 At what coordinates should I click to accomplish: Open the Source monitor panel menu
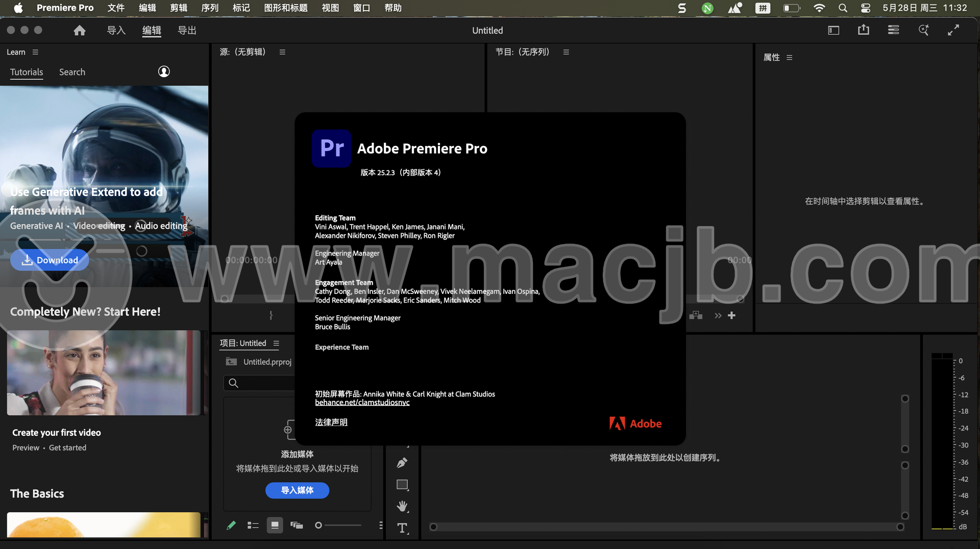pyautogui.click(x=282, y=52)
